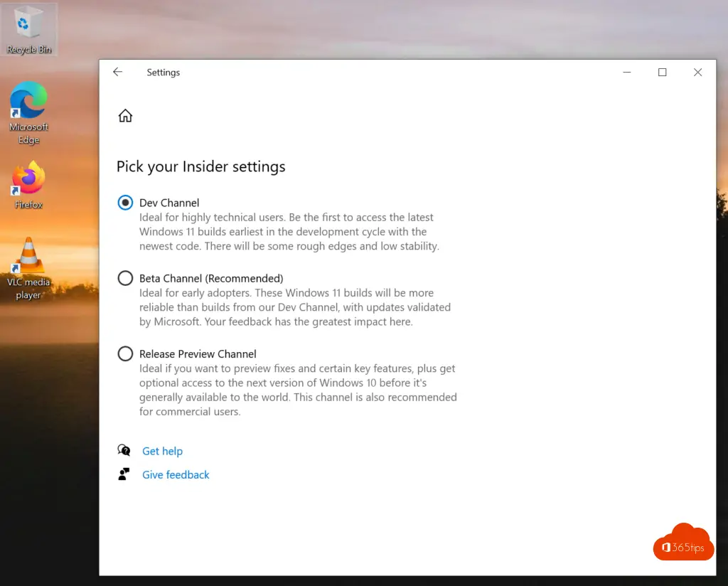Click the Give feedback link
Image resolution: width=728 pixels, height=586 pixels.
point(176,474)
